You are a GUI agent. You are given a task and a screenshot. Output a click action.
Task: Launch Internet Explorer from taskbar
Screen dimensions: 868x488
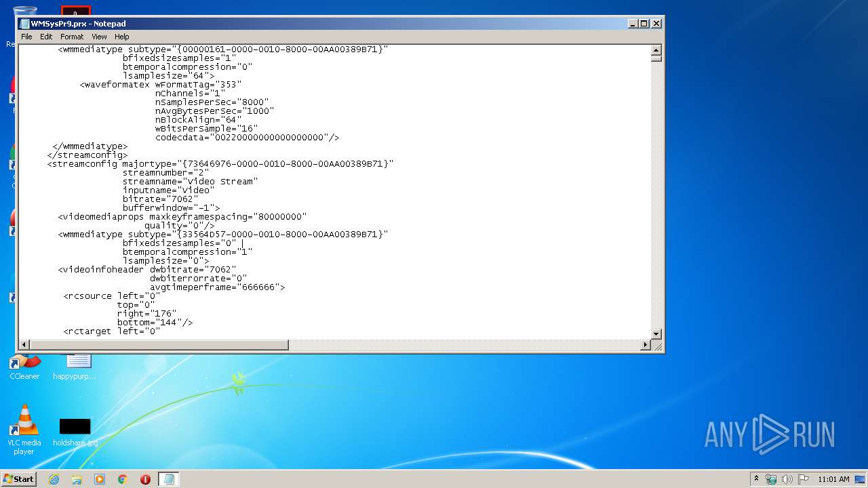[54, 479]
